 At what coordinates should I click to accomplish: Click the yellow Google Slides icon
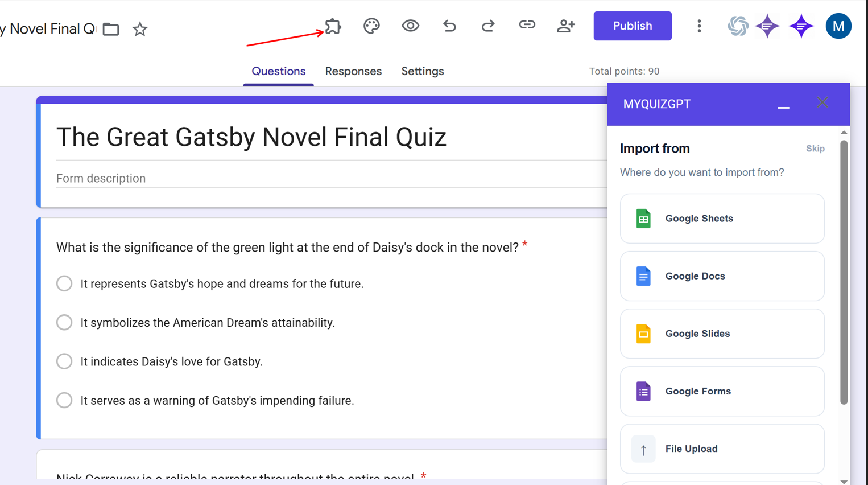tap(643, 334)
